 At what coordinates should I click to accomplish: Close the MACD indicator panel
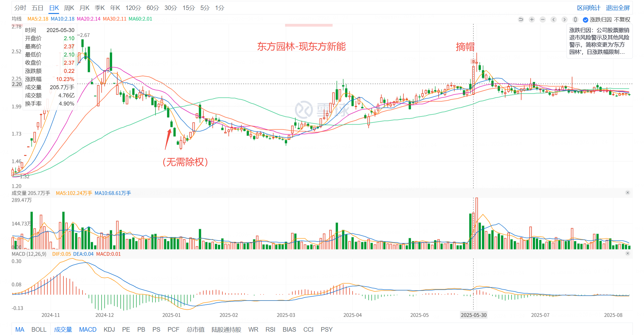coord(628,254)
